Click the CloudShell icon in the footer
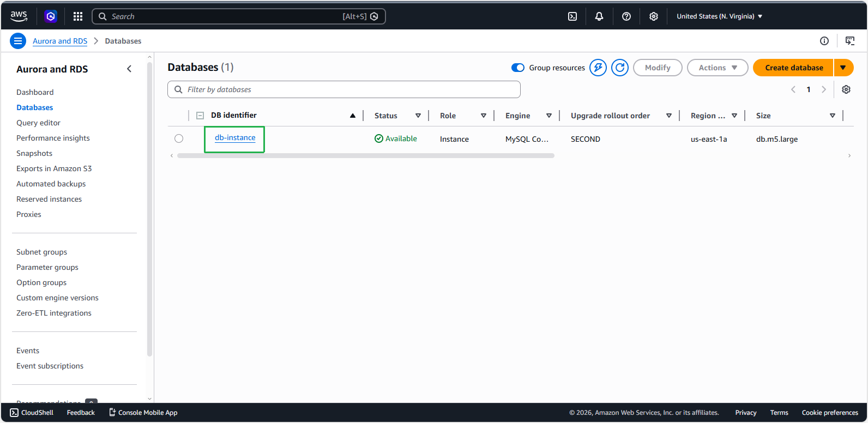The height and width of the screenshot is (423, 868). point(14,413)
